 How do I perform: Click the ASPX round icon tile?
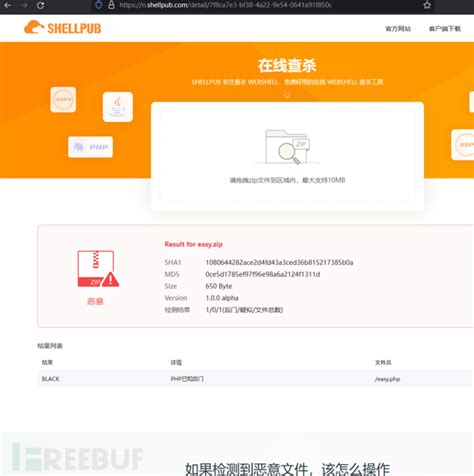click(x=63, y=99)
